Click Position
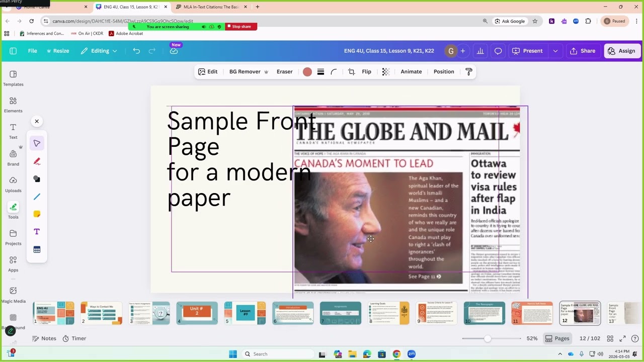Viewport: 644px width, 362px height. point(444,72)
